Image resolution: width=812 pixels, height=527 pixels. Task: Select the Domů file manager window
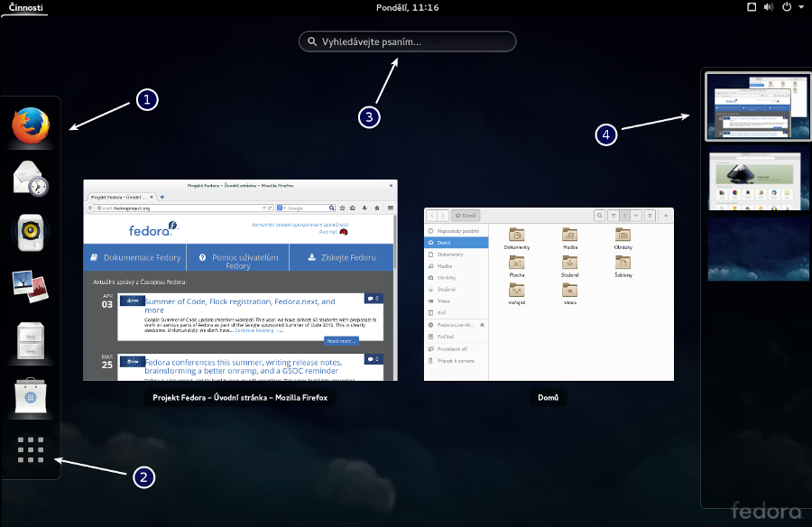[549, 293]
